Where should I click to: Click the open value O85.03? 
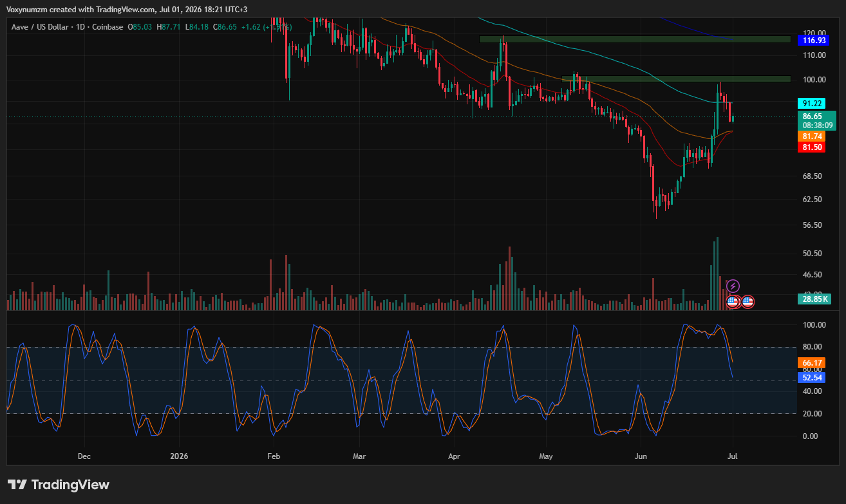140,27
